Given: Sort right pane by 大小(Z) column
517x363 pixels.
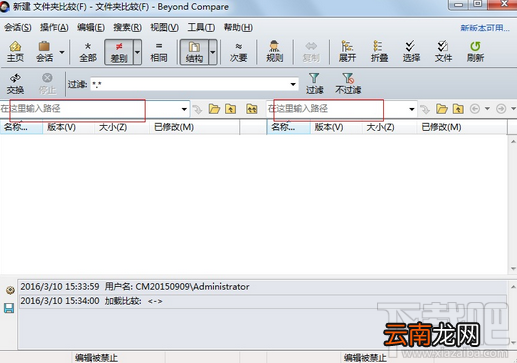Looking at the screenshot, I should [x=390, y=127].
